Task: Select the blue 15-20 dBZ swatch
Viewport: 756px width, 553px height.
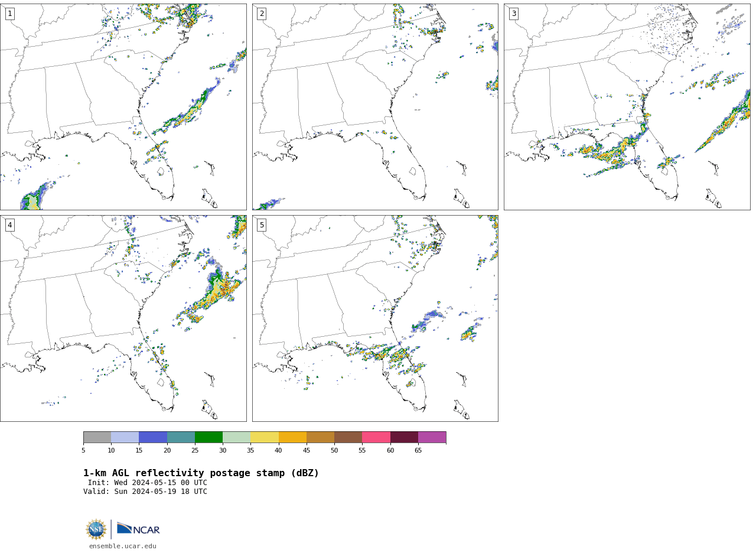Action: [153, 437]
